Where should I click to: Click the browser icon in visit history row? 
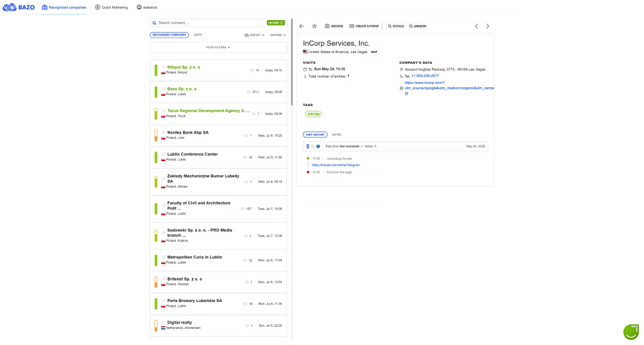[318, 146]
